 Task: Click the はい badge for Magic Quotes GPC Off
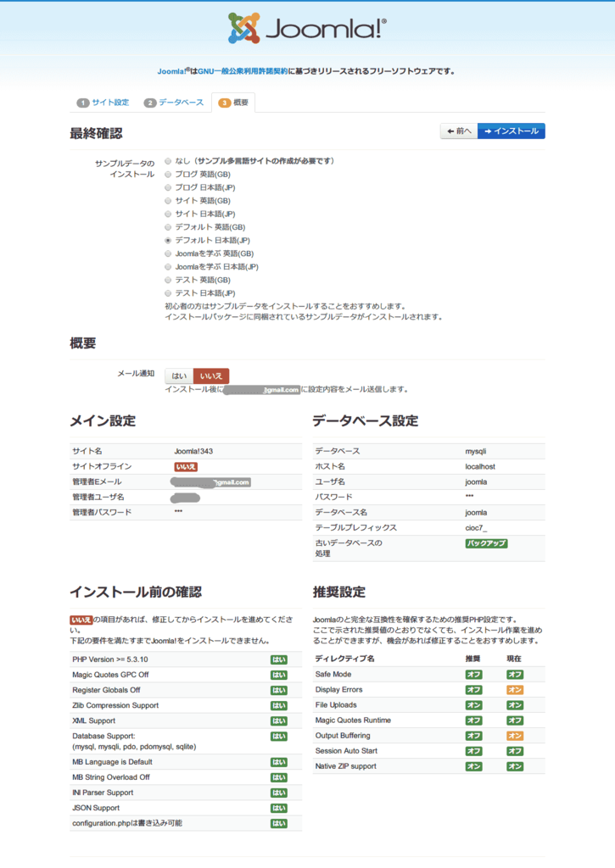click(x=279, y=676)
